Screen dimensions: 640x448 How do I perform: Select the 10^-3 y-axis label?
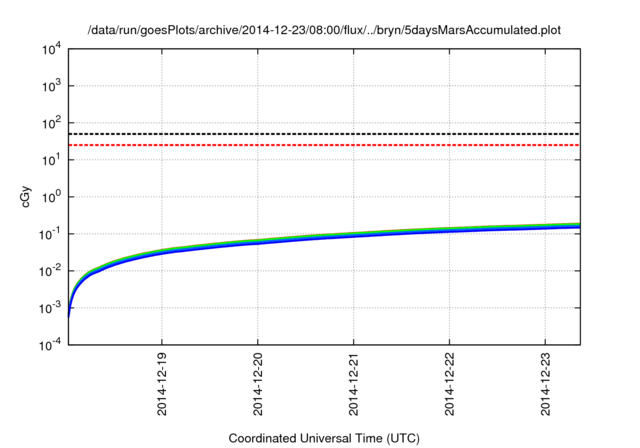tap(51, 308)
